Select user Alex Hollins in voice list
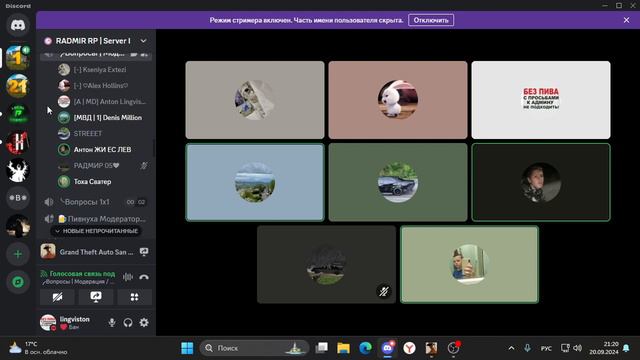Viewport: 640px width, 360px height. 102,86
